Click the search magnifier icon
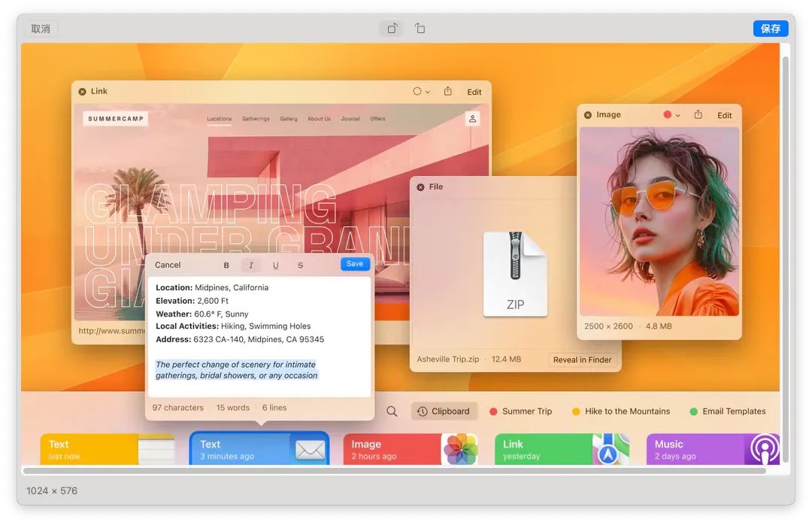812x525 pixels. point(392,411)
